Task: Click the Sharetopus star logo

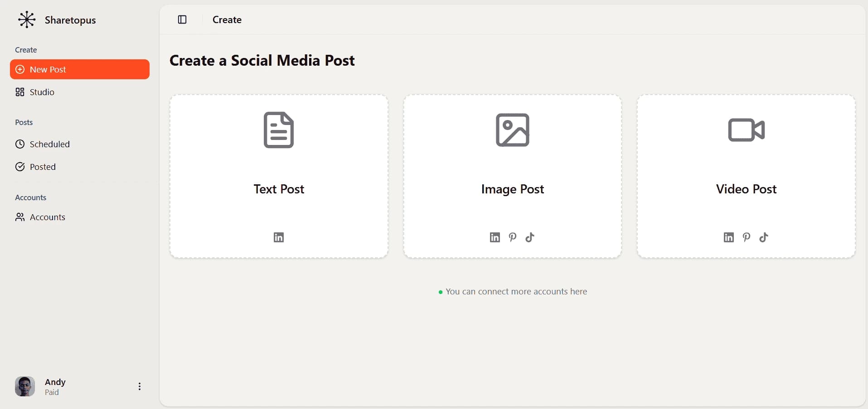Action: click(27, 19)
